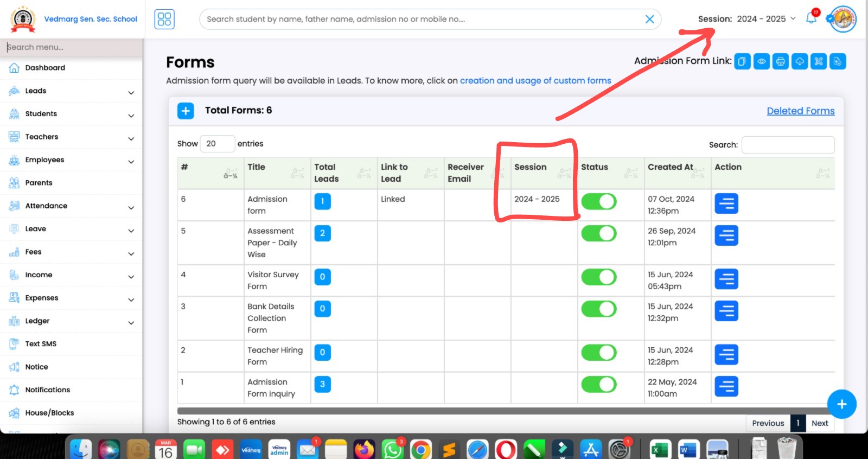Open Text SMS from the sidebar
Image resolution: width=868 pixels, height=459 pixels.
coord(41,344)
